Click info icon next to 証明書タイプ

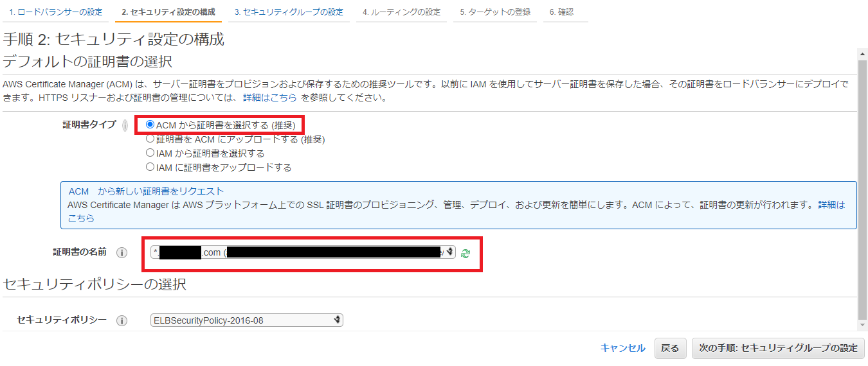(125, 125)
